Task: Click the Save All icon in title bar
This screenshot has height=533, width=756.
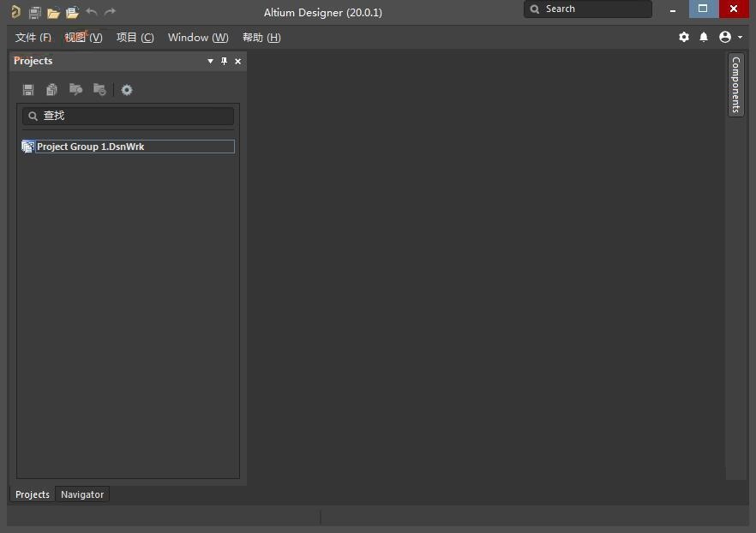Action: [x=34, y=13]
